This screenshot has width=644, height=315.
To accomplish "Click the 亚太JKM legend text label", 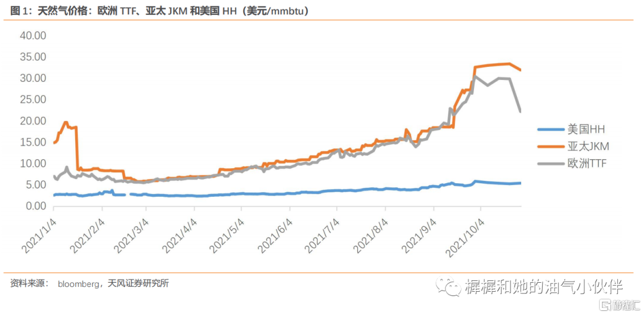I will (588, 146).
